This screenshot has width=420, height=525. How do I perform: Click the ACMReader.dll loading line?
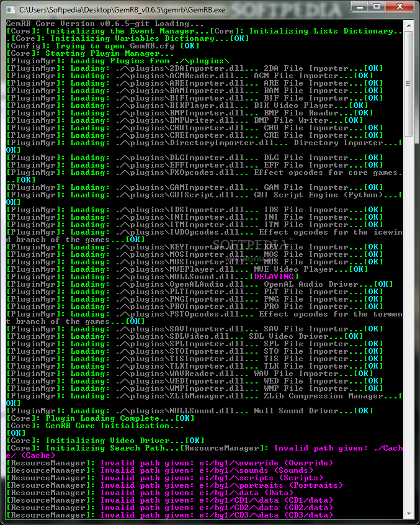[189, 76]
